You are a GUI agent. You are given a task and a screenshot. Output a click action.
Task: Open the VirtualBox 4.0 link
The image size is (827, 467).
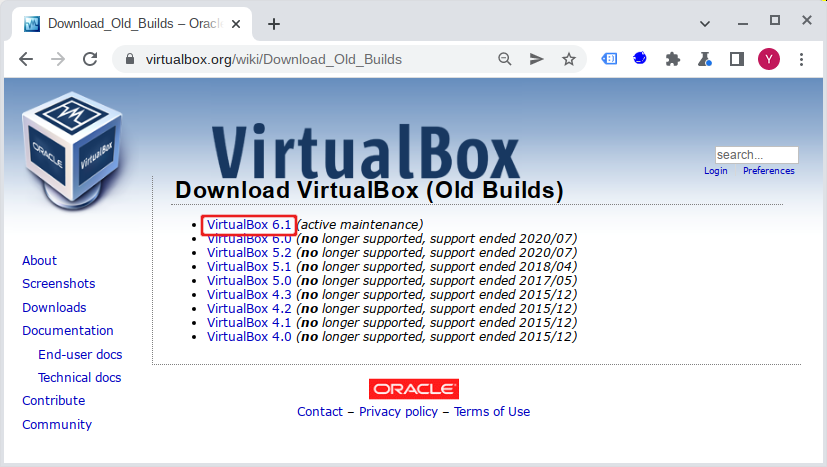pyautogui.click(x=249, y=336)
